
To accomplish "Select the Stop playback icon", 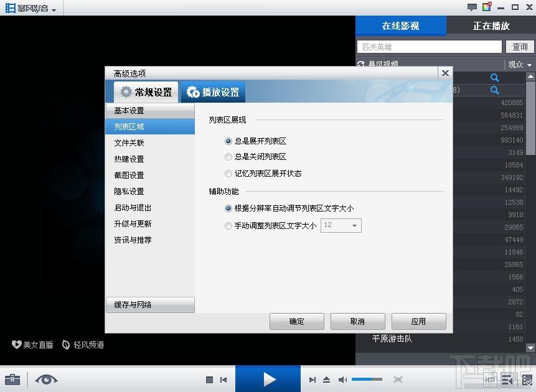I will [x=209, y=379].
